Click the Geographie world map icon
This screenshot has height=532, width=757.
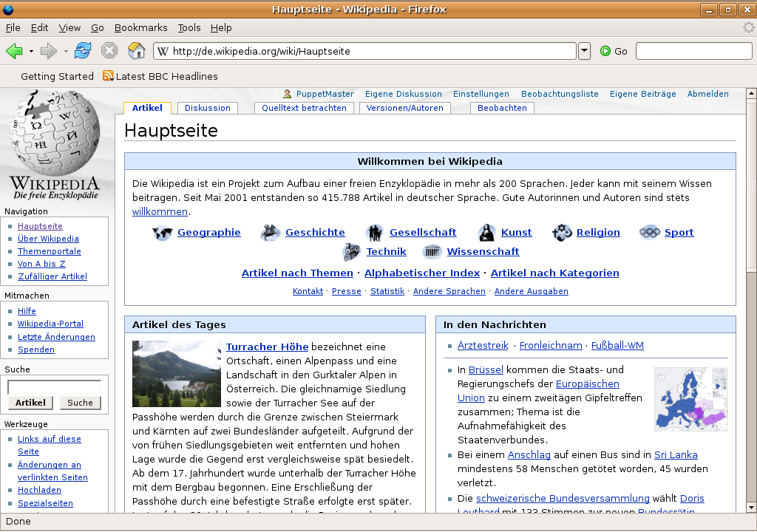coord(162,233)
